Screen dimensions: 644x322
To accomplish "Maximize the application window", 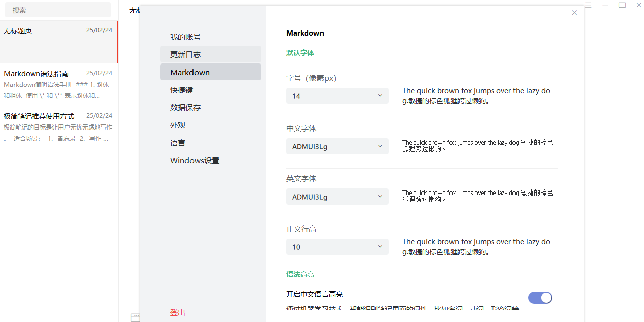I will click(x=622, y=5).
